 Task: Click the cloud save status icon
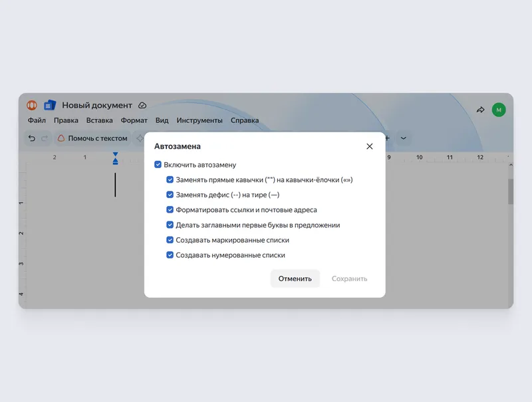tap(142, 106)
